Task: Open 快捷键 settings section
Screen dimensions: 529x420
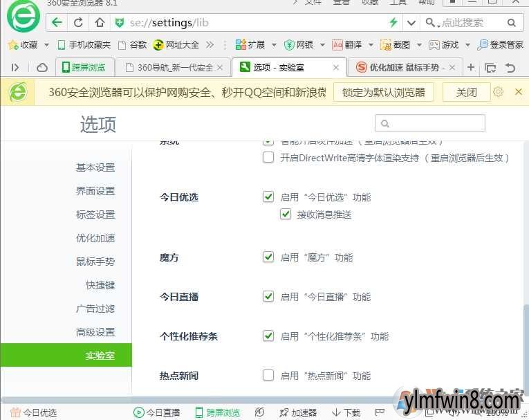Action: click(x=100, y=285)
